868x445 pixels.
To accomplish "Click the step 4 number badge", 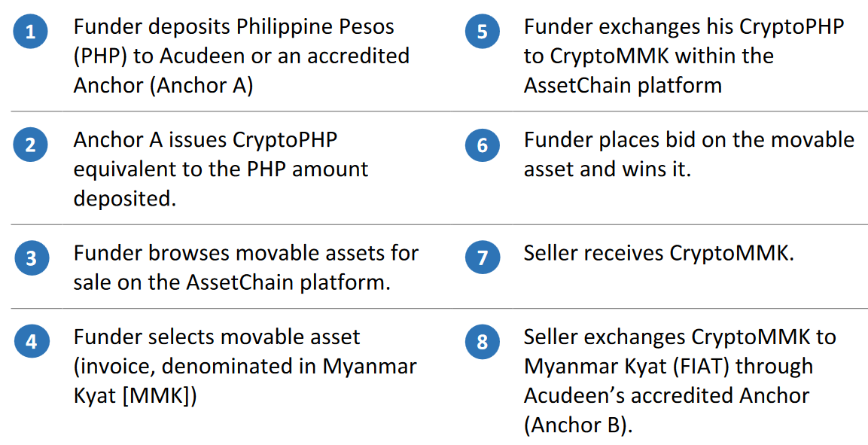I will tap(32, 342).
